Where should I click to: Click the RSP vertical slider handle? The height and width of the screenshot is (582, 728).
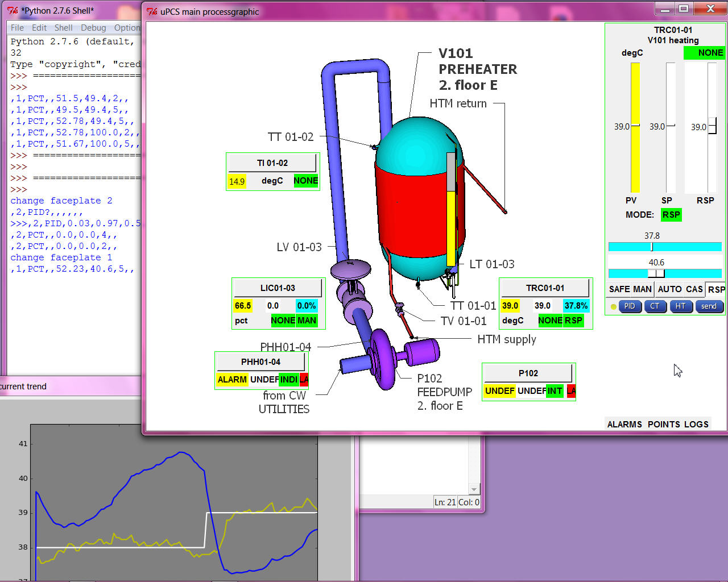(712, 127)
